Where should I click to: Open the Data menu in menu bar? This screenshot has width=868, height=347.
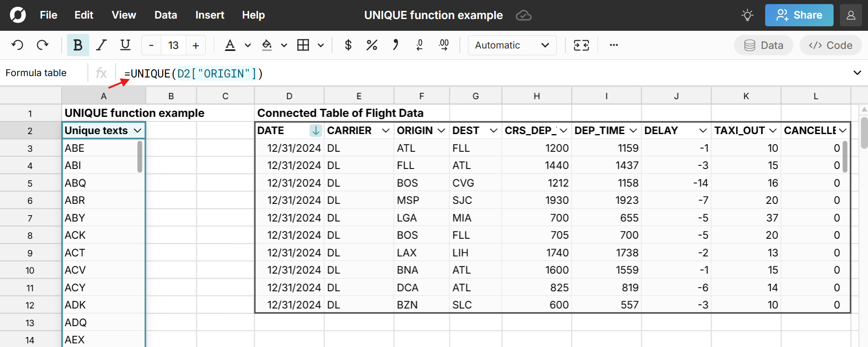point(165,15)
